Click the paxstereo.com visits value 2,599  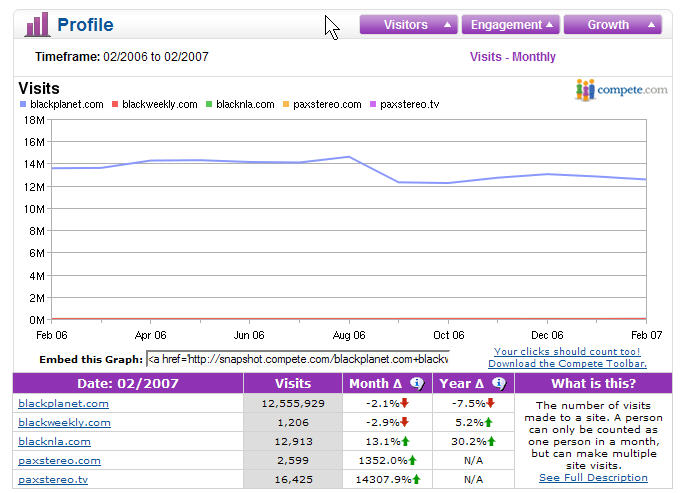(293, 461)
